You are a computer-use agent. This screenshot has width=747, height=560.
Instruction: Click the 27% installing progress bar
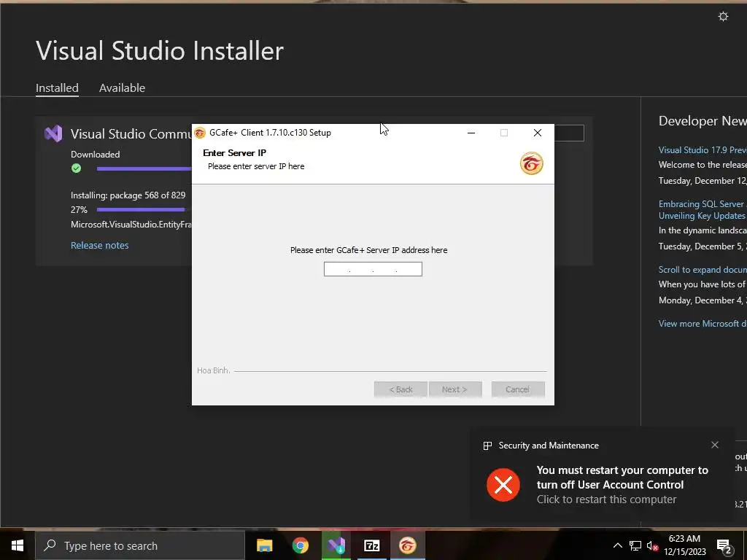click(x=144, y=209)
